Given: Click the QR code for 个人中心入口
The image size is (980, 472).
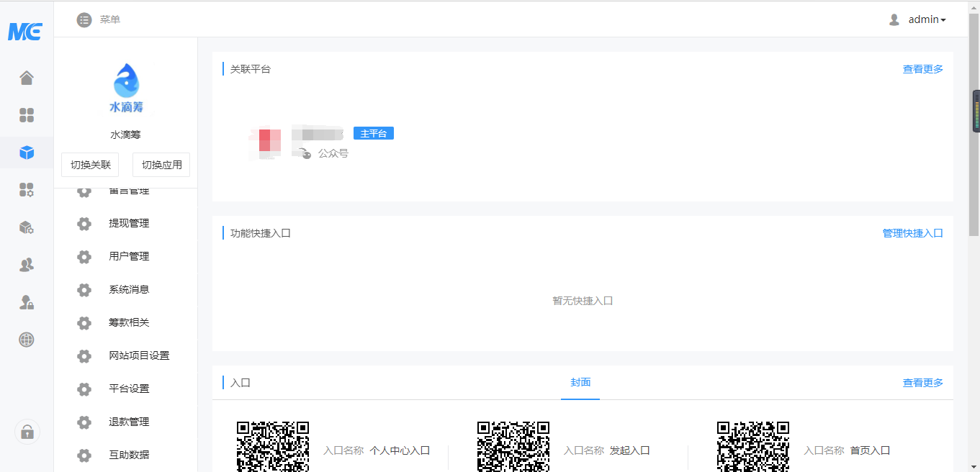Looking at the screenshot, I should pos(273,446).
